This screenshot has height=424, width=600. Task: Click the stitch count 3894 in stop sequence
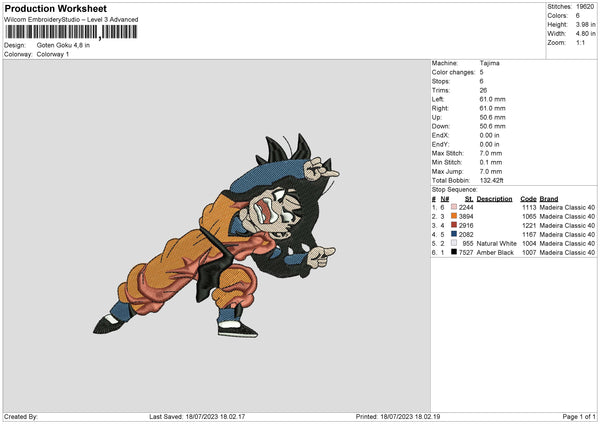tap(466, 217)
